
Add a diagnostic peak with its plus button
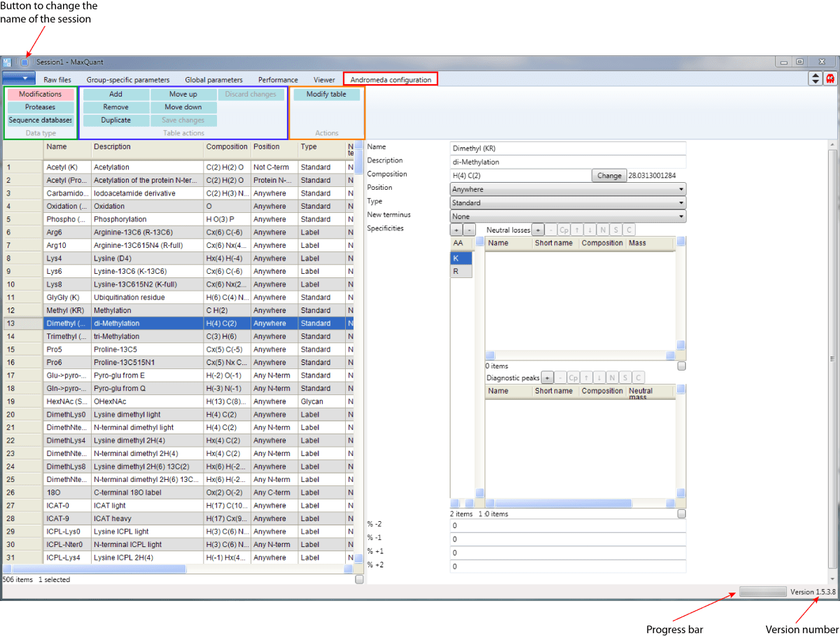[x=547, y=378]
